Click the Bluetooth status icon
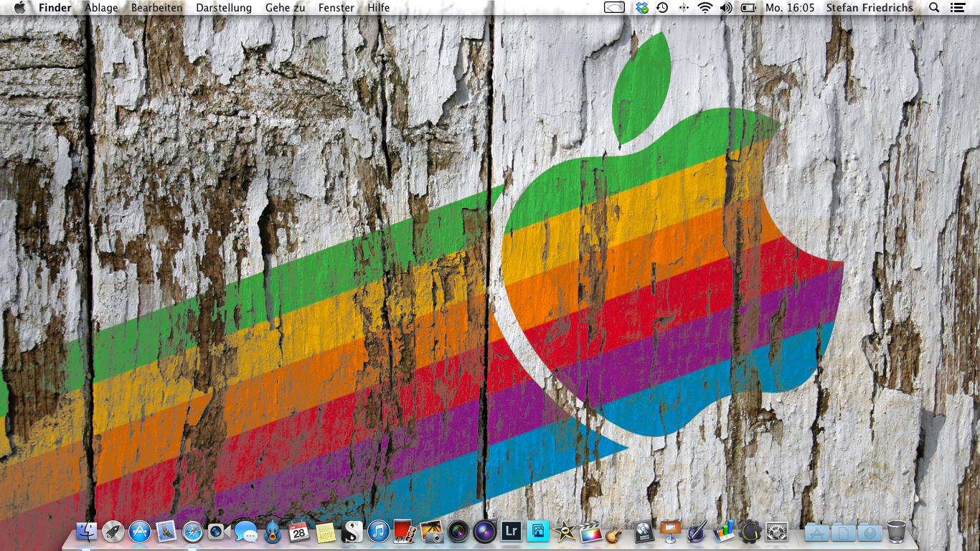The width and height of the screenshot is (980, 551). point(684,7)
